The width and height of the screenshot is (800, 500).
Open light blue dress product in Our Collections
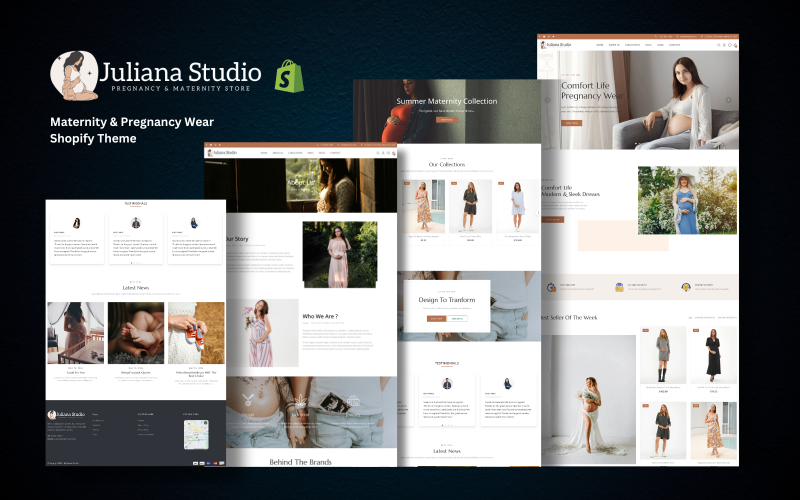(x=517, y=211)
